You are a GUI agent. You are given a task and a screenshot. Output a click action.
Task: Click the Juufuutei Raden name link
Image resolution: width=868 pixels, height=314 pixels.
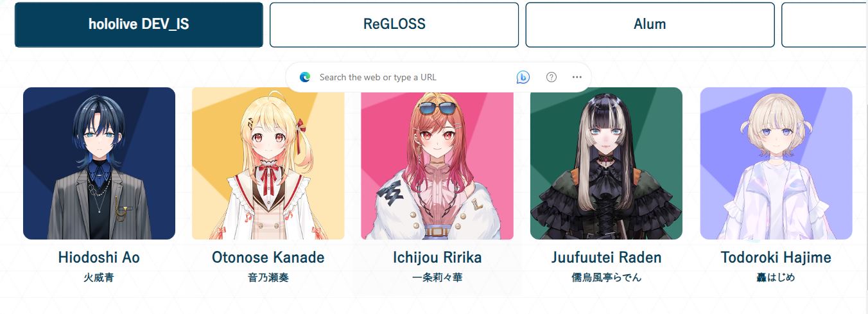coord(606,257)
